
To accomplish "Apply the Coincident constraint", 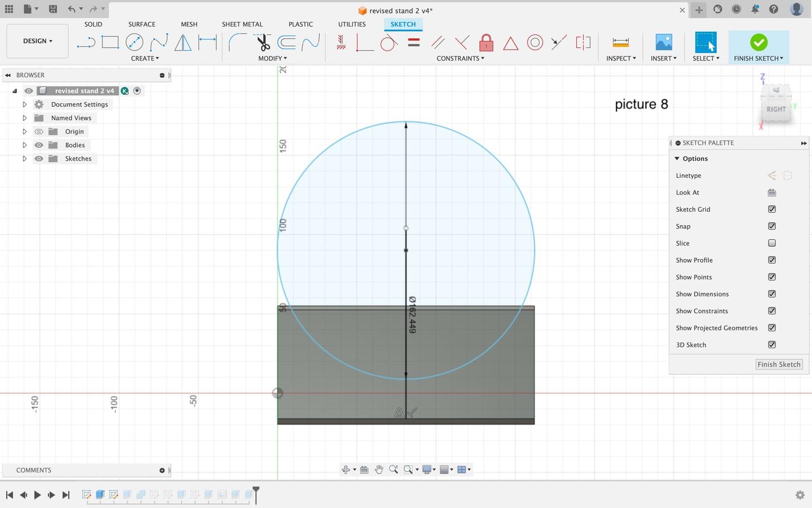I will click(365, 42).
